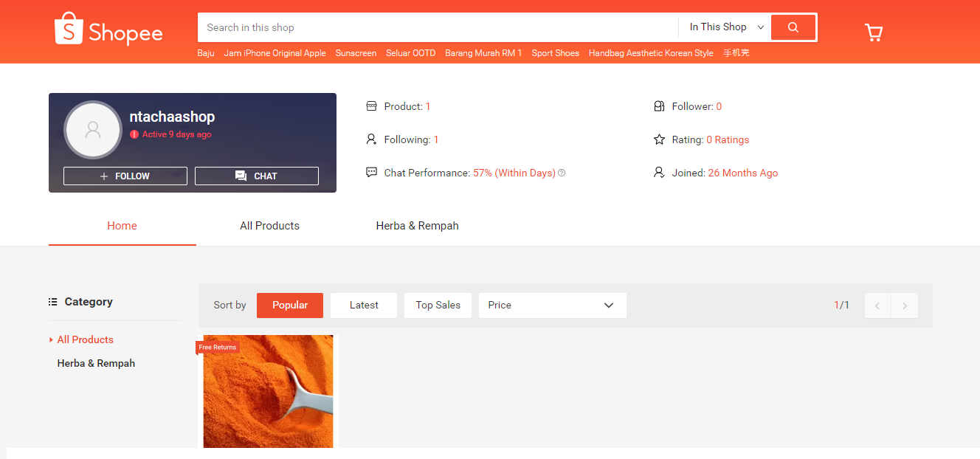Click the Jam iPhone Original Apple link
The height and width of the screenshot is (459, 980).
click(275, 53)
